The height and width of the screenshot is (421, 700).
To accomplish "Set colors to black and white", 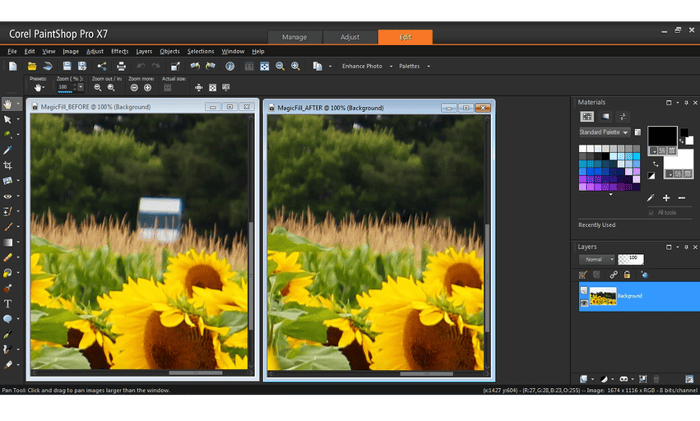I will click(651, 176).
